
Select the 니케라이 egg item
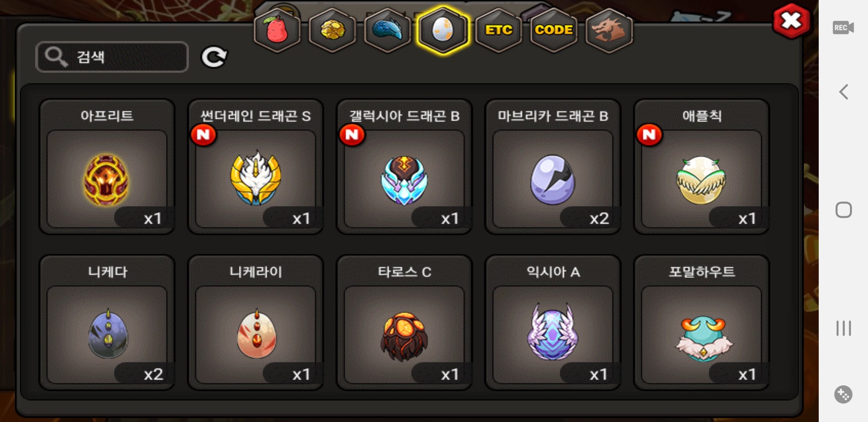tap(255, 323)
